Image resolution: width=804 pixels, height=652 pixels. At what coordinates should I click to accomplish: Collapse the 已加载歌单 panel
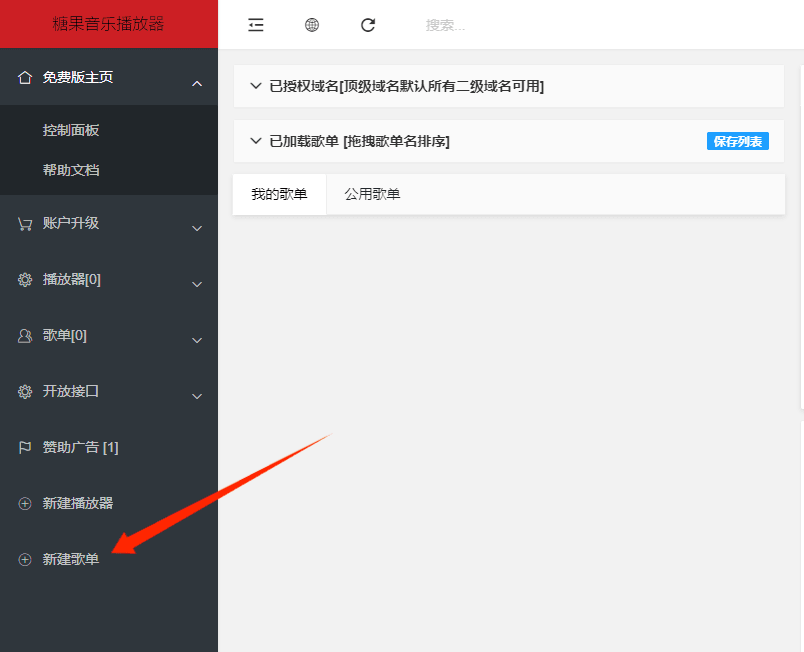[x=256, y=141]
